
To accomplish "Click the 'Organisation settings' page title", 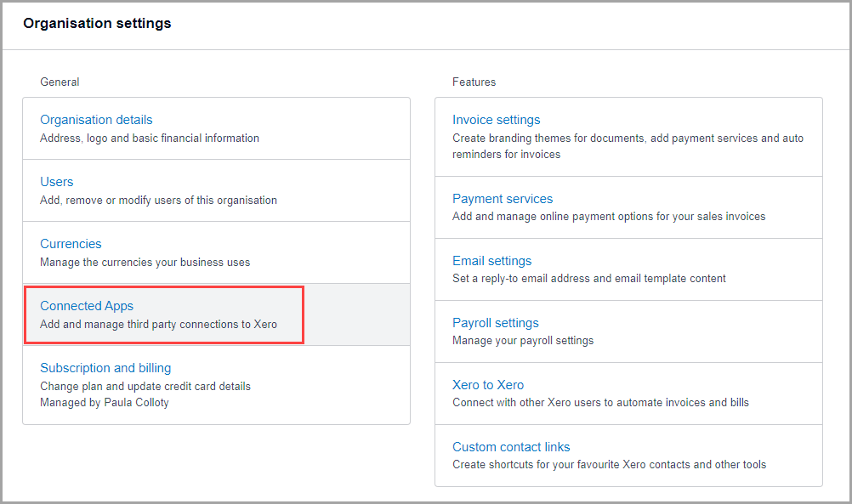I will pos(97,23).
